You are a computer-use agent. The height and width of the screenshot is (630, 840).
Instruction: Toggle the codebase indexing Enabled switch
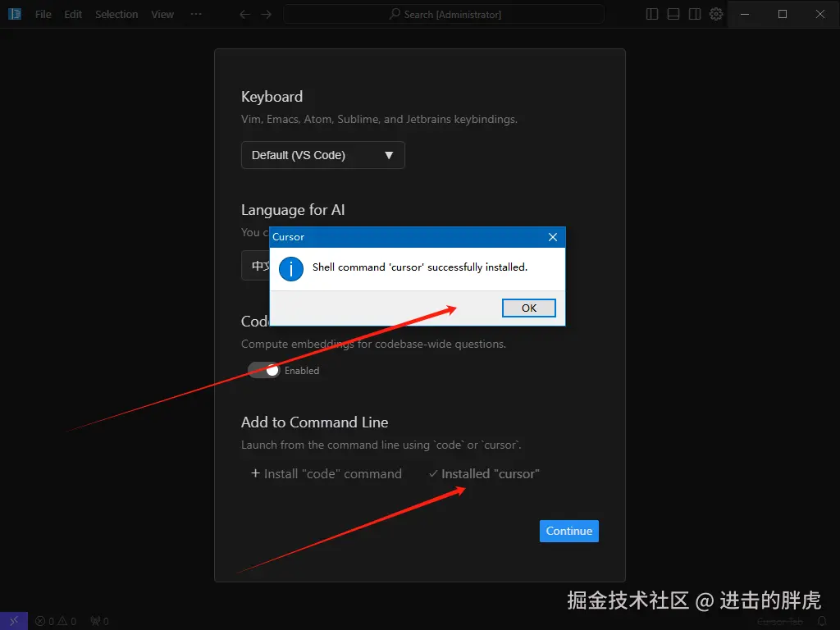(x=264, y=370)
